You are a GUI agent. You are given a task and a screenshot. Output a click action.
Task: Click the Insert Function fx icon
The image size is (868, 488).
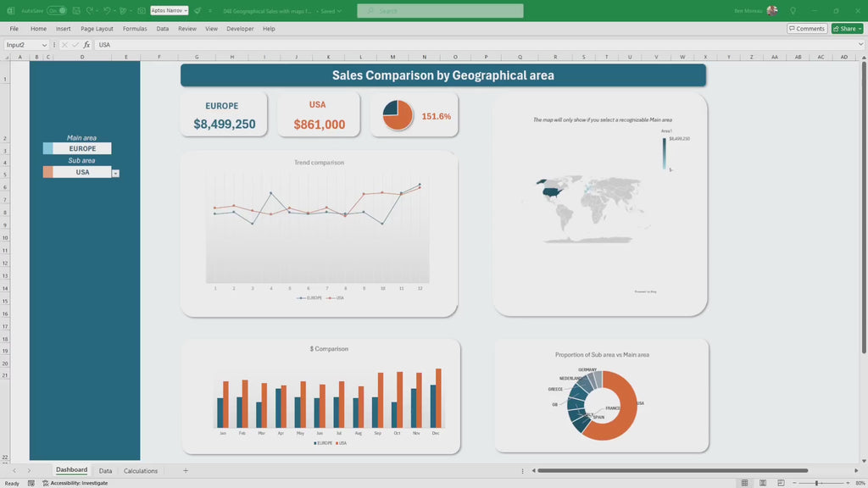86,45
